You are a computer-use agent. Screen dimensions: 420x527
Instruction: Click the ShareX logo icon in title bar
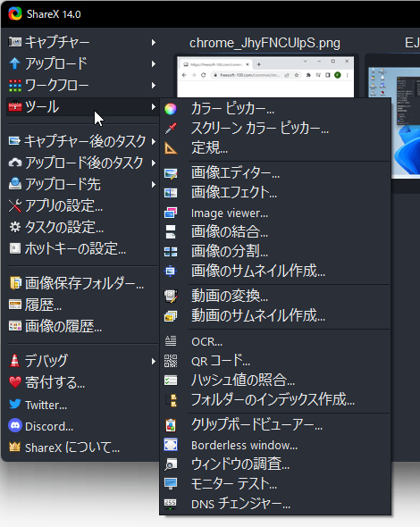point(15,13)
